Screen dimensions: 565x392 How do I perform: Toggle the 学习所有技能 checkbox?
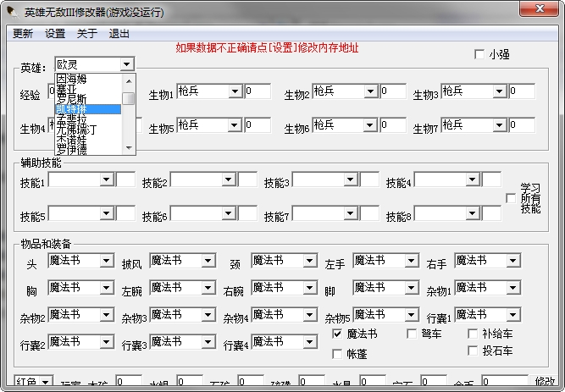point(511,198)
